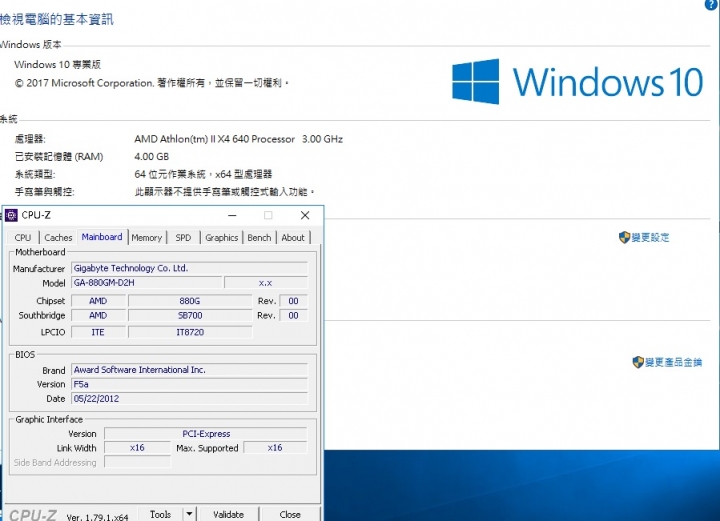Click the Chipset value 880G
Image resolution: width=720 pixels, height=521 pixels.
point(190,301)
